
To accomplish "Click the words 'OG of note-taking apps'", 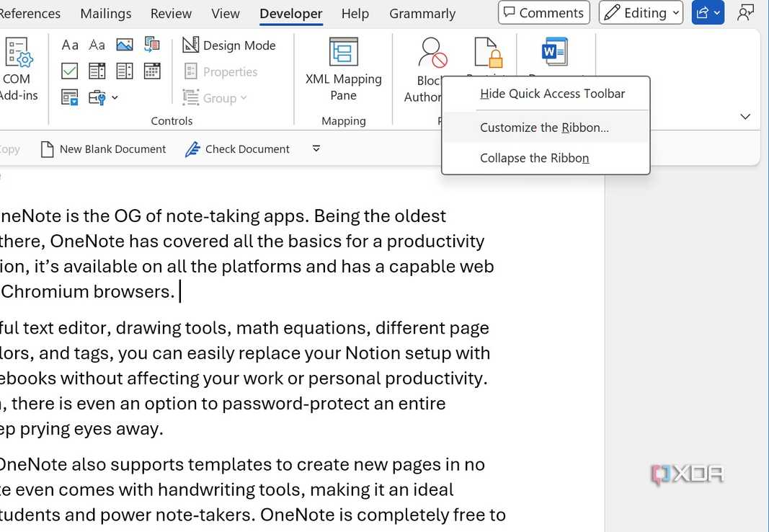I will [x=210, y=216].
